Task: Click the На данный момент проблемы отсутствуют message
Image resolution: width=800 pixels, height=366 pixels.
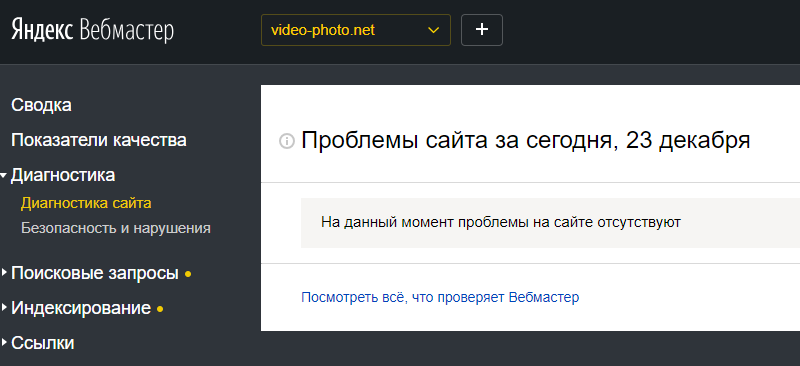Action: (501, 223)
